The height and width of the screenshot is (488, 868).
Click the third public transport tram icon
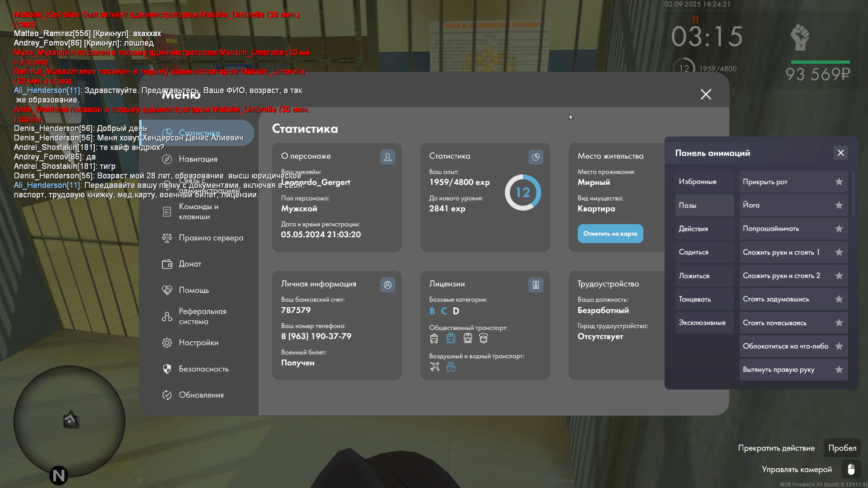click(467, 338)
